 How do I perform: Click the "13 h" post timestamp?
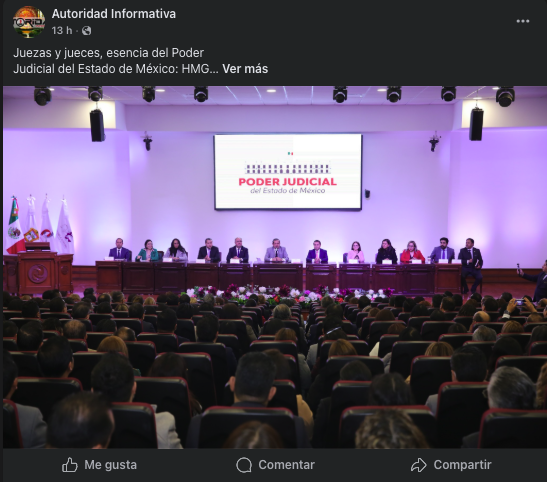62,31
